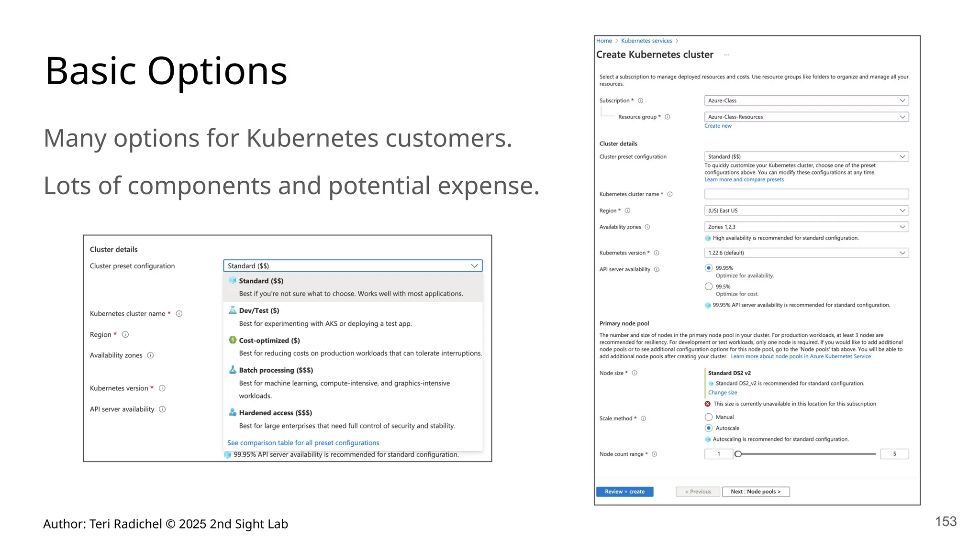980x551 pixels.
Task: Click info icon beside Kubernetes version in left panel
Action: click(x=162, y=388)
